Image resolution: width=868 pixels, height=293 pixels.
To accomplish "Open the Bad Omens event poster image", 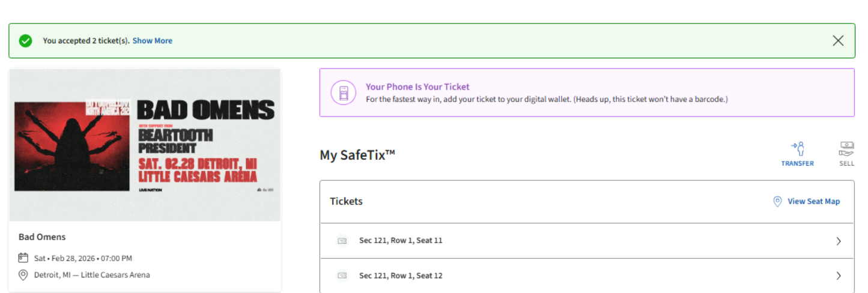I will (145, 145).
